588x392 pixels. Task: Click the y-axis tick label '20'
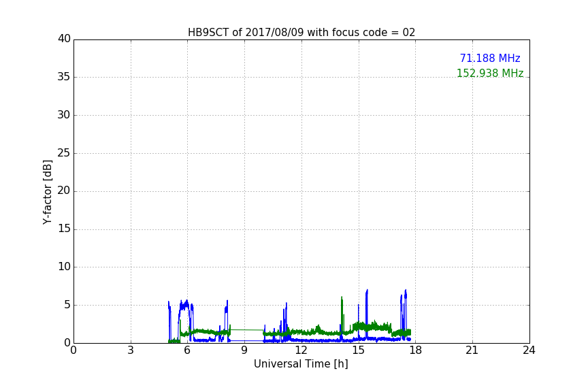tap(64, 191)
